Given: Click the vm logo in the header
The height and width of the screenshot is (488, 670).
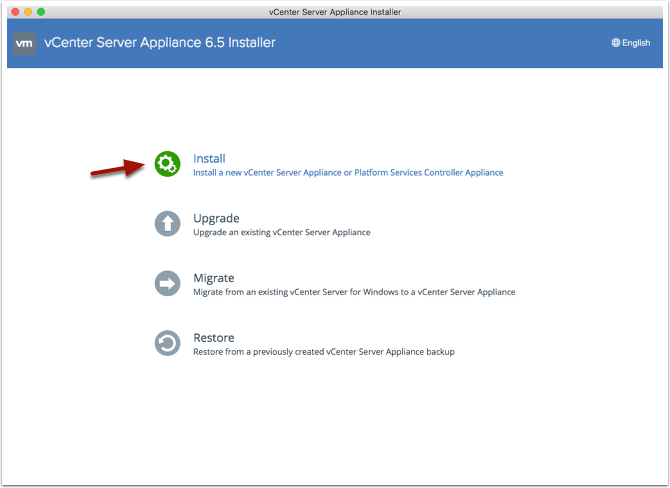Looking at the screenshot, I should point(26,43).
